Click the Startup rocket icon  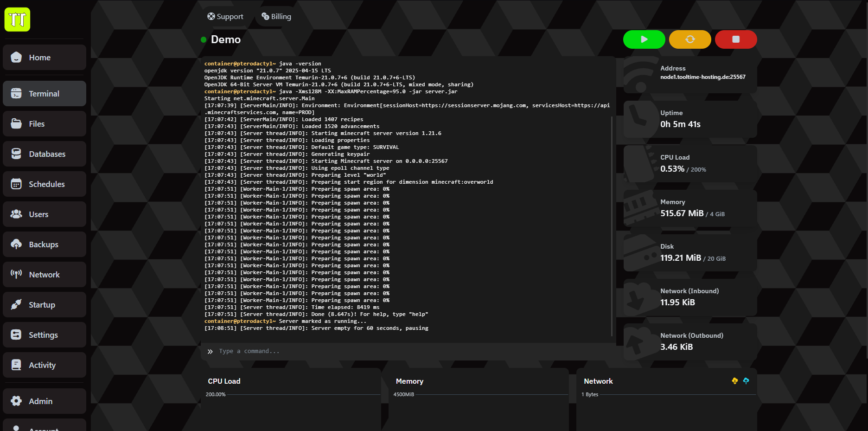tap(16, 304)
